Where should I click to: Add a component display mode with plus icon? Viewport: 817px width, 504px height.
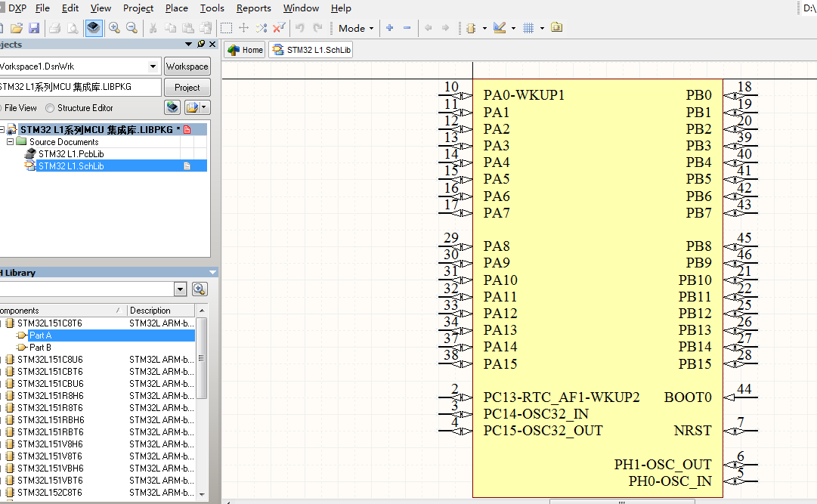point(390,28)
